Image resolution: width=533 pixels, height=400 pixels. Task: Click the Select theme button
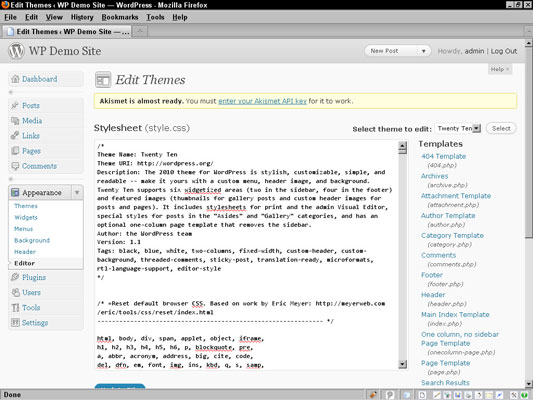point(501,128)
